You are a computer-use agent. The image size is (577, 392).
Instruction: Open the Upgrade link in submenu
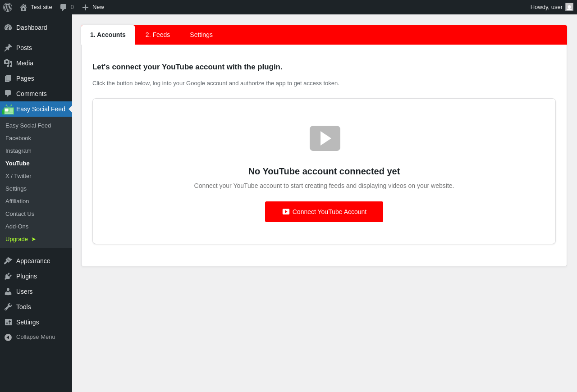click(x=21, y=239)
